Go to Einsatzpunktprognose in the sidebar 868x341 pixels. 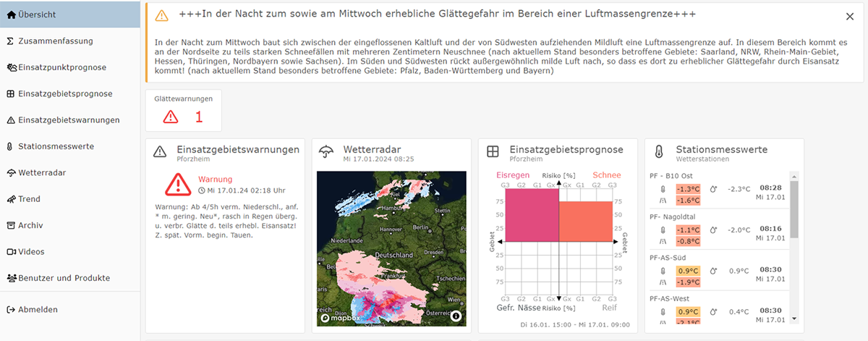pos(61,67)
